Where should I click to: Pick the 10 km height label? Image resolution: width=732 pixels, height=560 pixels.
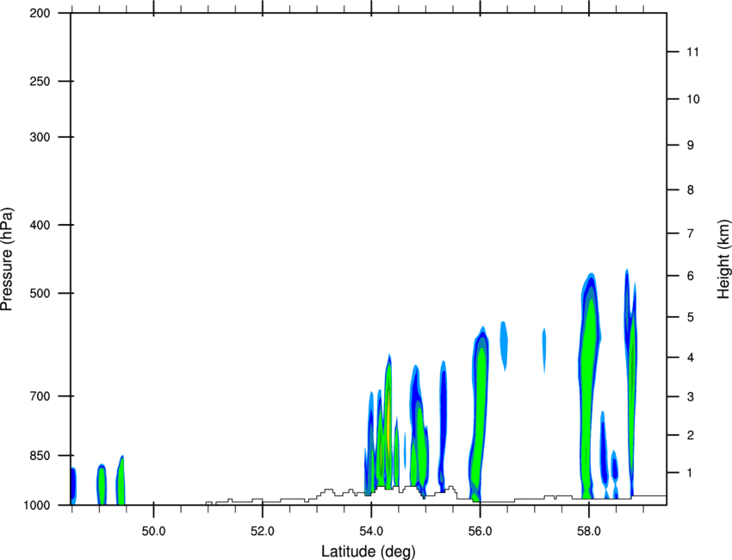(x=692, y=99)
